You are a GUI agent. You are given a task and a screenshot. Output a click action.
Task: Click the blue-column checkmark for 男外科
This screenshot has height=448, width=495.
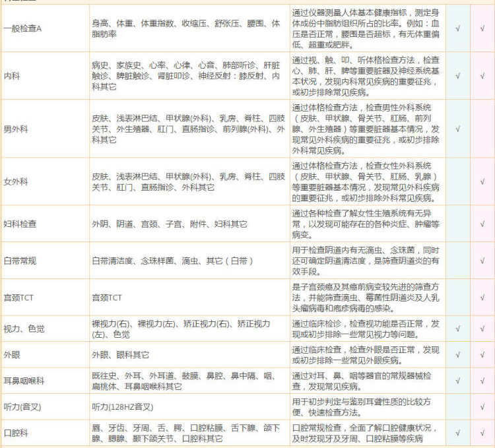point(458,129)
